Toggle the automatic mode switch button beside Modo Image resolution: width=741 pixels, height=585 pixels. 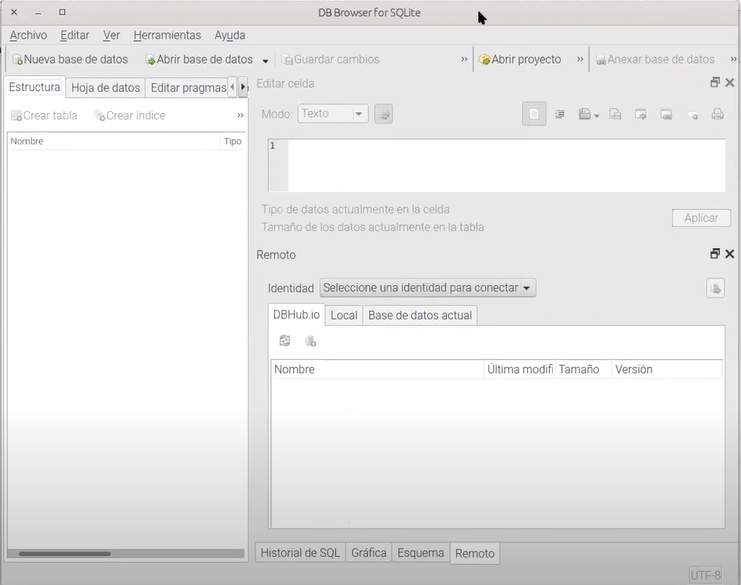(x=383, y=114)
